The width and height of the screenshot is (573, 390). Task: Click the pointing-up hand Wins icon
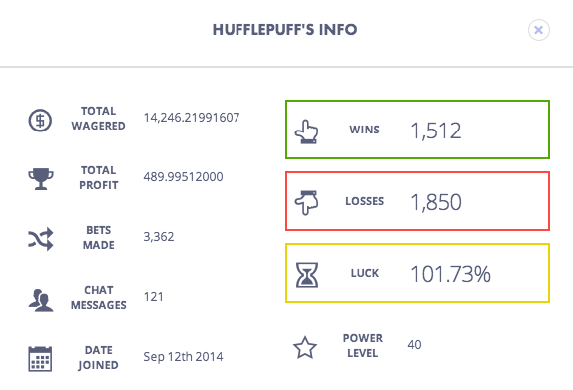pos(306,132)
